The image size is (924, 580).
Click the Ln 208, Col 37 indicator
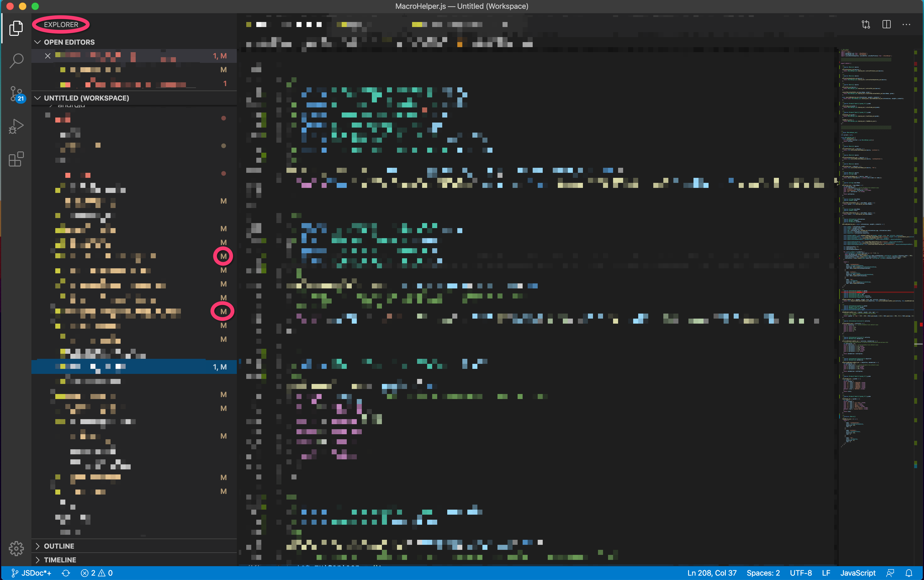click(x=712, y=573)
